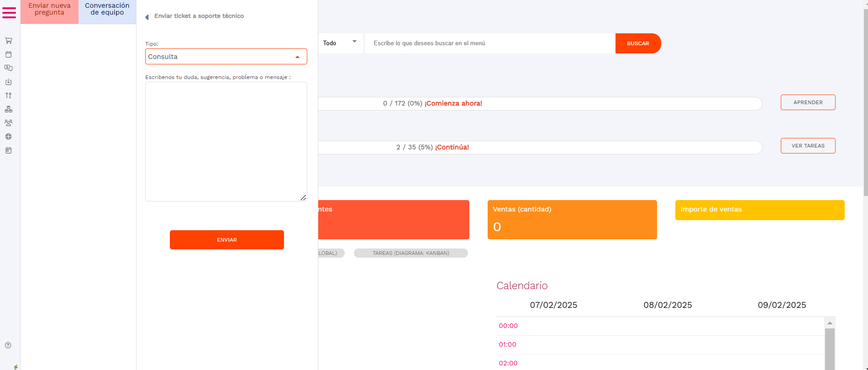This screenshot has width=868, height=370.
Task: Open the money chat bubbles sidebar icon
Action: 8,68
